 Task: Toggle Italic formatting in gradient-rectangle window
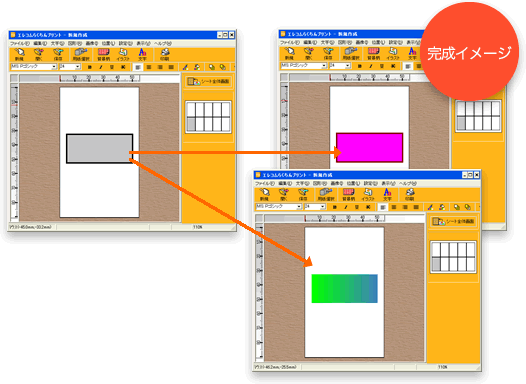[346, 207]
